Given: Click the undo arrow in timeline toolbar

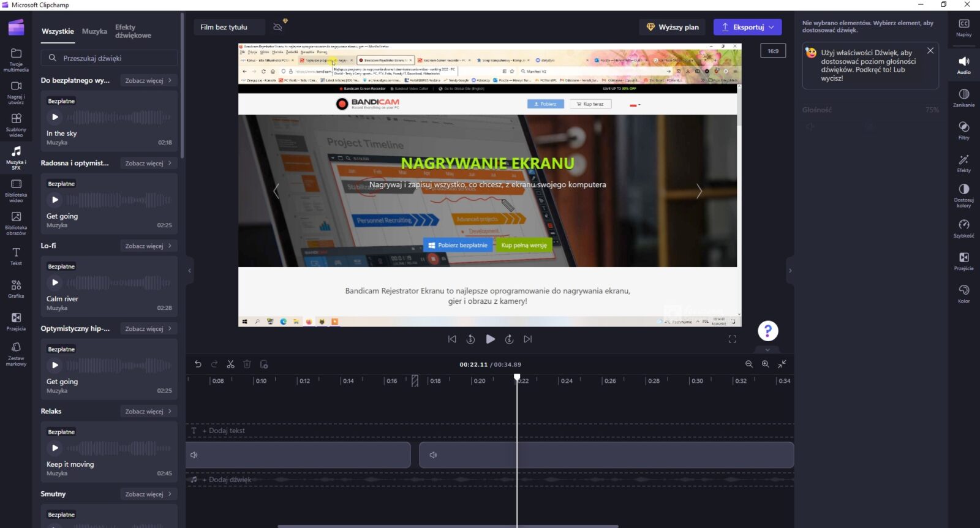Looking at the screenshot, I should [198, 364].
